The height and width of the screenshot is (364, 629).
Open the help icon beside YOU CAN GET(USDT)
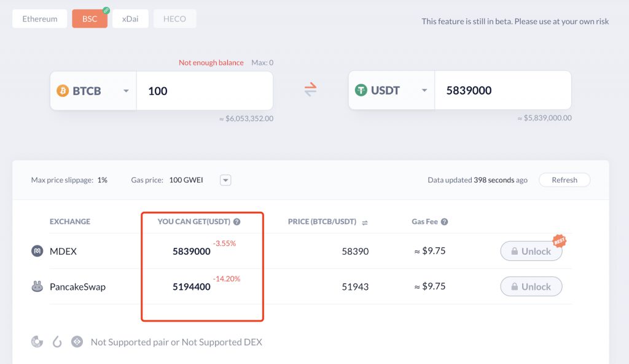pyautogui.click(x=237, y=222)
